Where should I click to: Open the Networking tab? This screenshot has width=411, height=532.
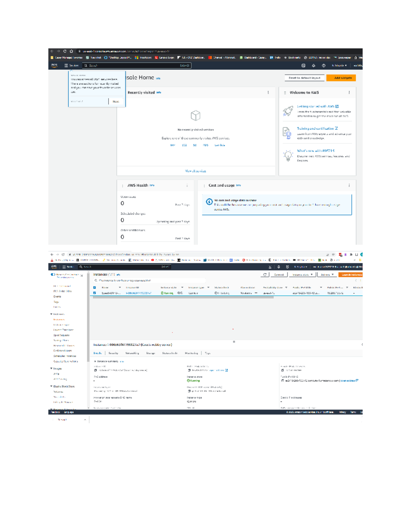132,353
